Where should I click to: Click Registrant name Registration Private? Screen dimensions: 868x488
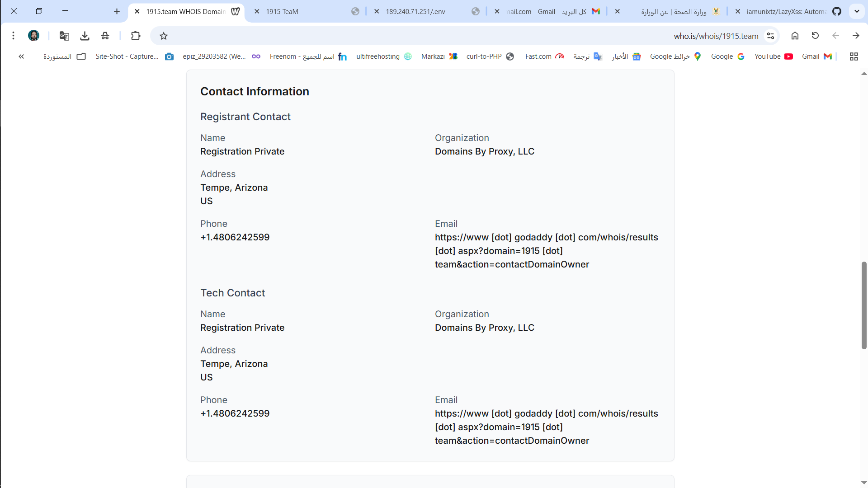click(242, 151)
